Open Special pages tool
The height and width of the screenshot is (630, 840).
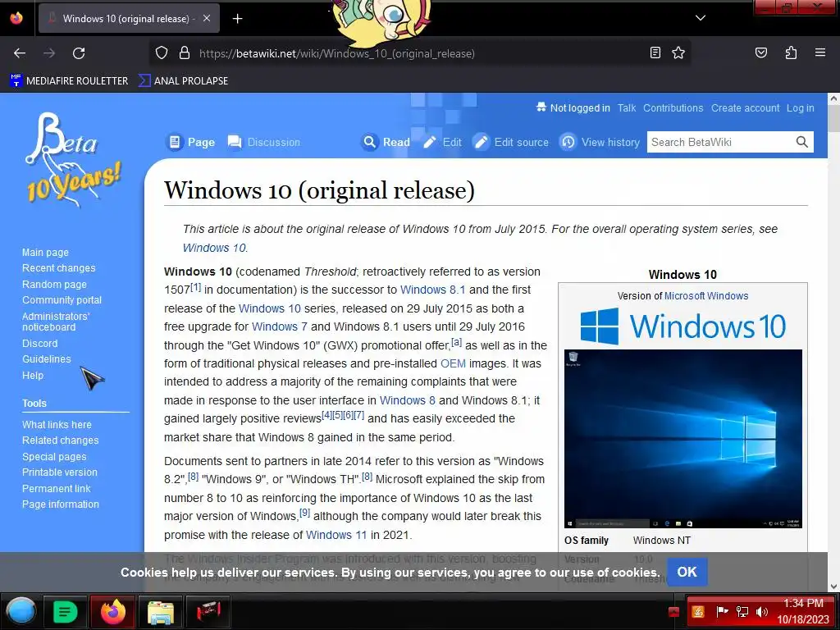click(x=54, y=456)
